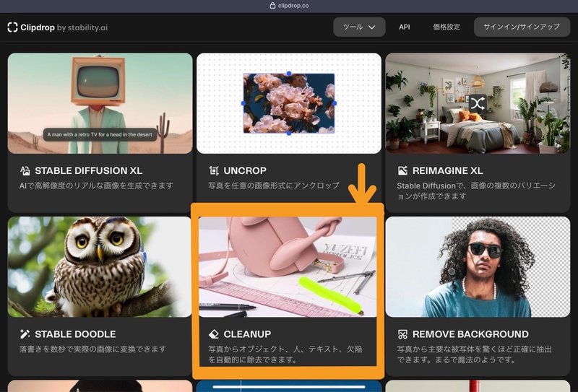The image size is (578, 392).
Task: Click the Clipdrop logo icon
Action: 12,27
